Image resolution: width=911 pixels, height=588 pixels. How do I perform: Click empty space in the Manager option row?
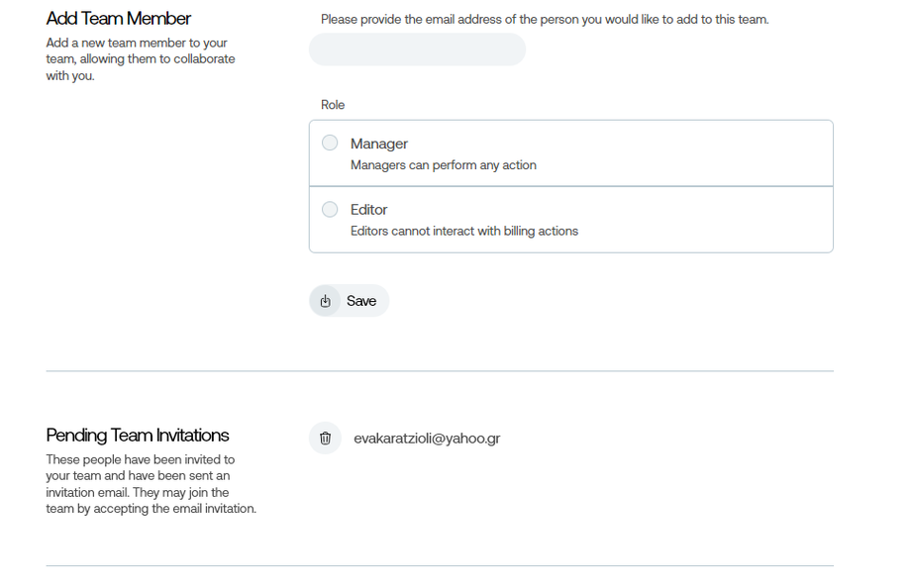click(x=683, y=153)
